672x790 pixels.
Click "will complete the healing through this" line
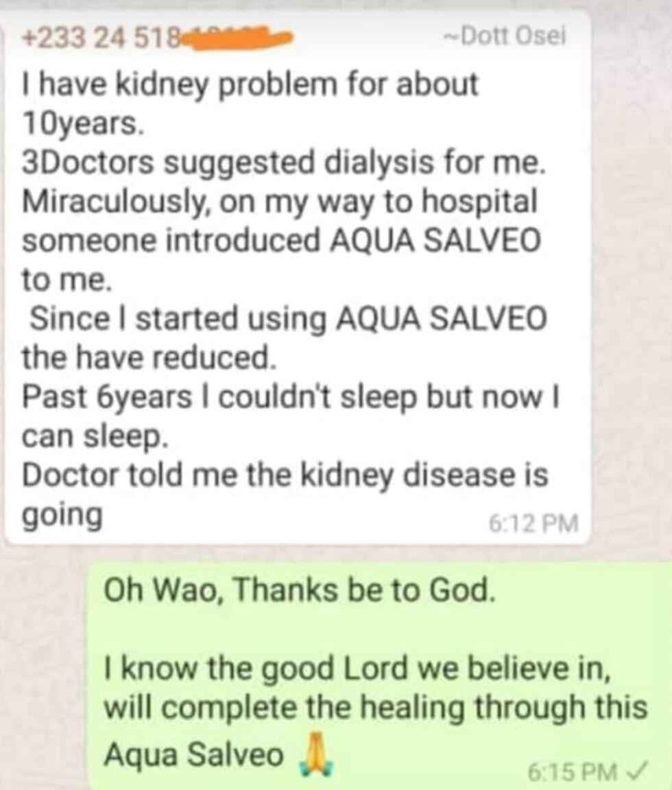coord(375,708)
